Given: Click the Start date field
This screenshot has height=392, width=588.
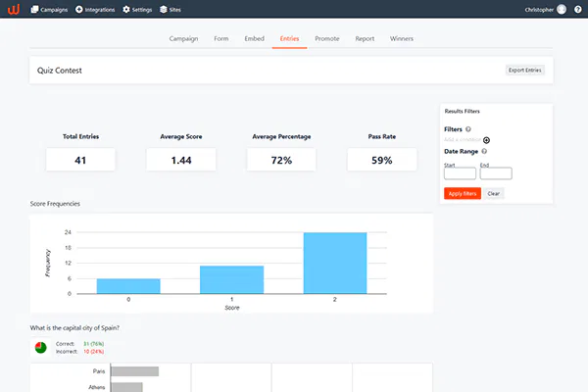Looking at the screenshot, I should pyautogui.click(x=460, y=173).
